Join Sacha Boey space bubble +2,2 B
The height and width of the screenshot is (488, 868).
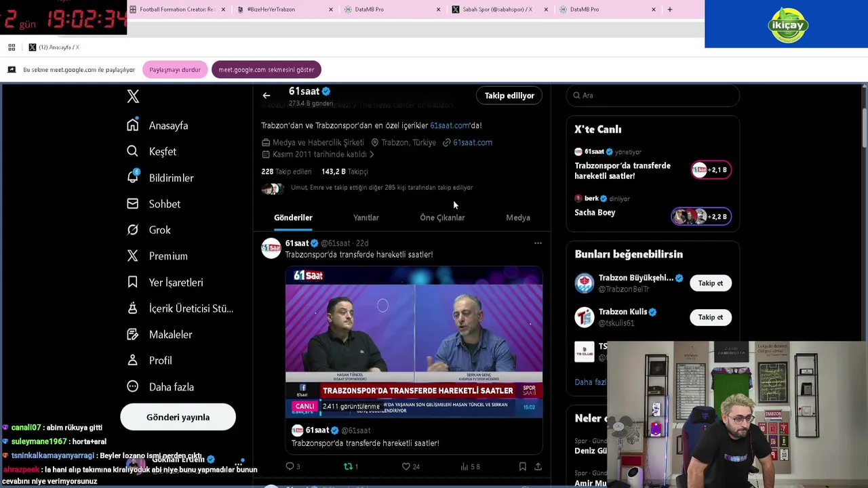tap(701, 217)
